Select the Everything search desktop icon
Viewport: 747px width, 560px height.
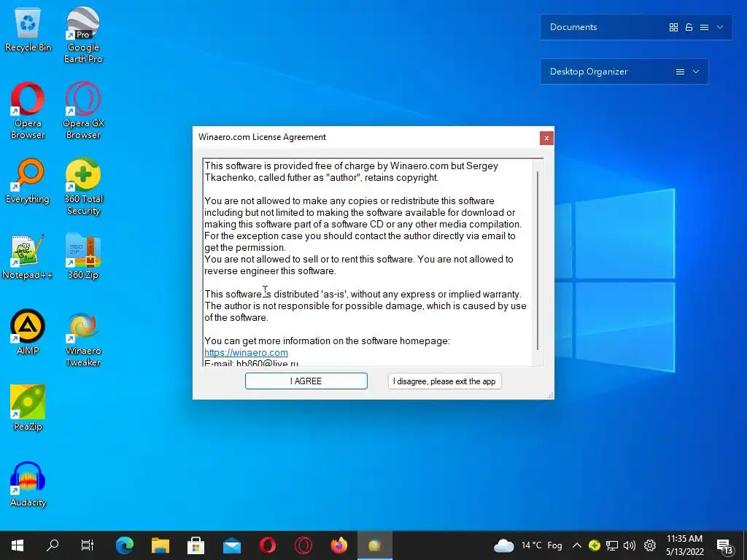click(x=28, y=181)
